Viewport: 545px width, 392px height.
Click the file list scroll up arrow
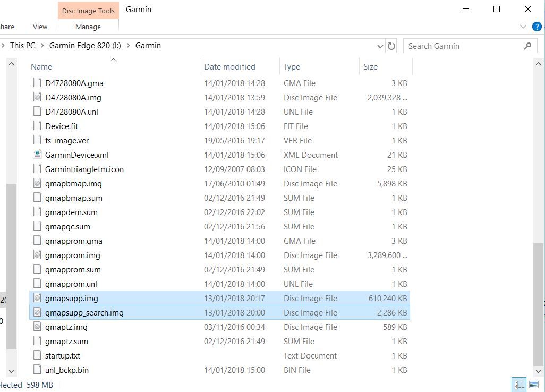538,64
